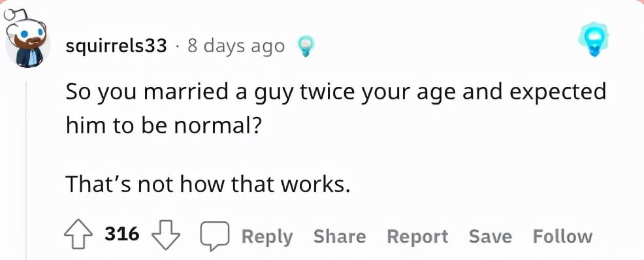Click the Reply button

(x=267, y=236)
